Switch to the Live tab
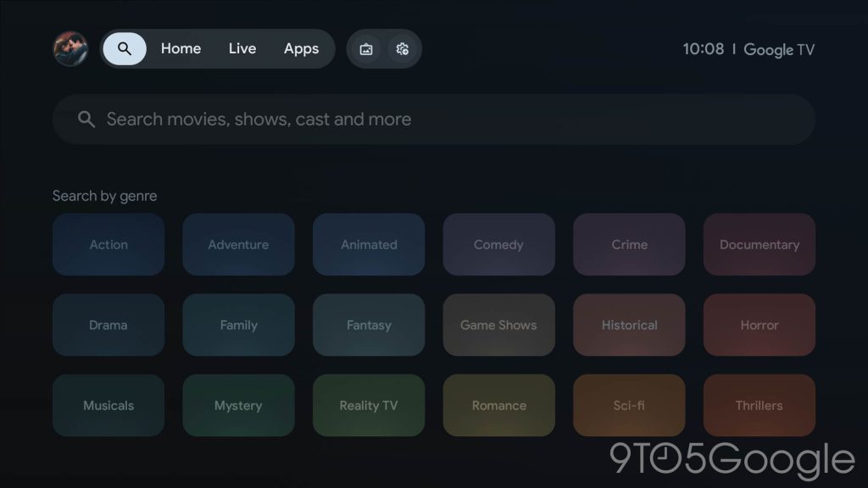The height and width of the screenshot is (488, 868). coord(242,49)
